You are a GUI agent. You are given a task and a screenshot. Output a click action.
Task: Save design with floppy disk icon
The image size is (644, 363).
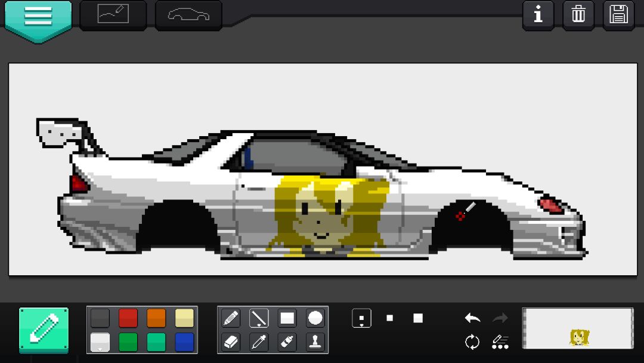click(x=618, y=15)
